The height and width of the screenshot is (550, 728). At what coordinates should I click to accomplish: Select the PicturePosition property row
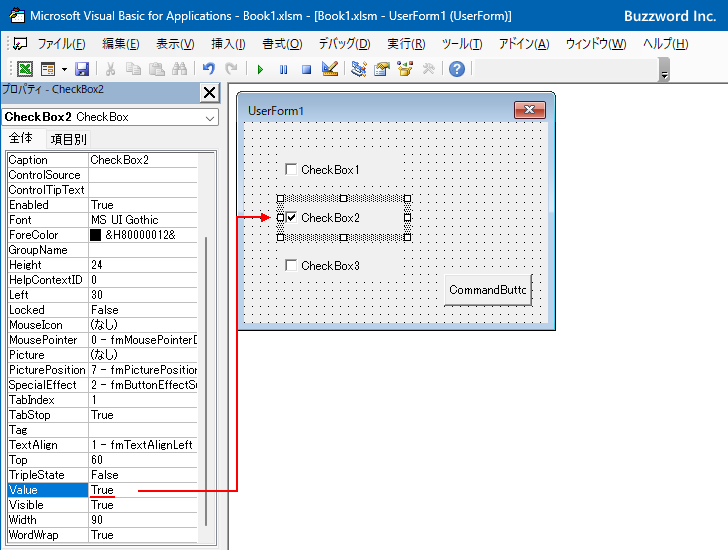coord(103,369)
